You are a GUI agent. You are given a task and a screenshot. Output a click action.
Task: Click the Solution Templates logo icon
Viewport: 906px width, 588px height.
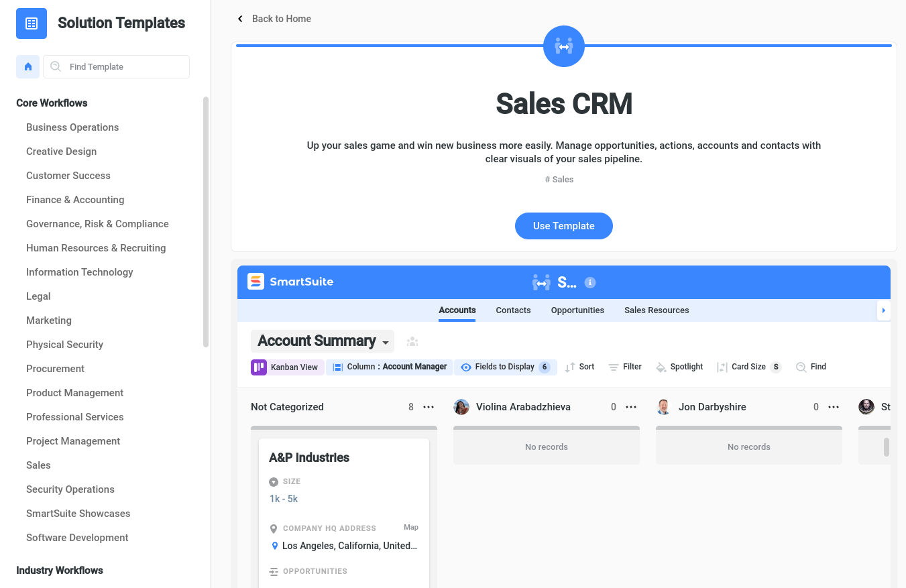32,23
